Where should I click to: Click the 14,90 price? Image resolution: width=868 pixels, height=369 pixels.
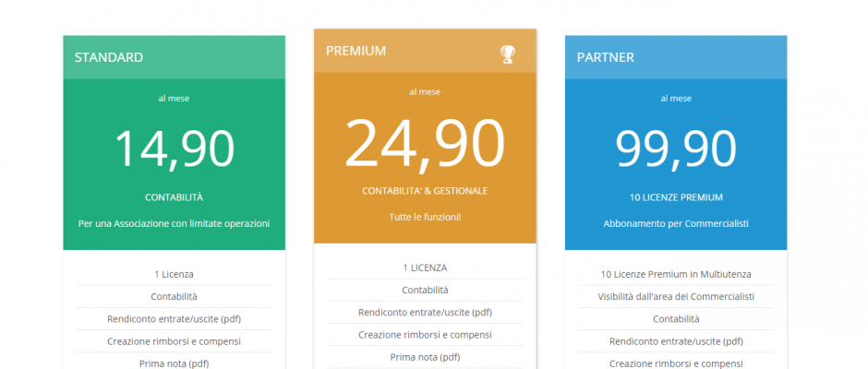click(175, 149)
